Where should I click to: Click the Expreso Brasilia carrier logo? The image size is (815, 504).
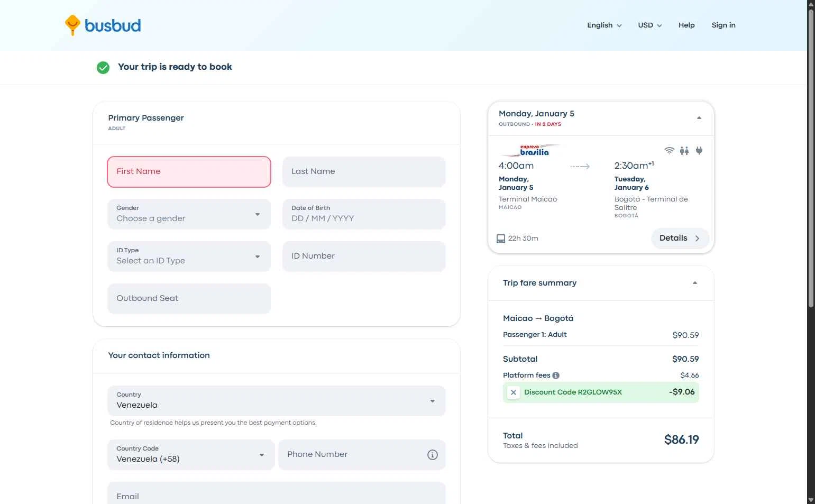(x=530, y=151)
